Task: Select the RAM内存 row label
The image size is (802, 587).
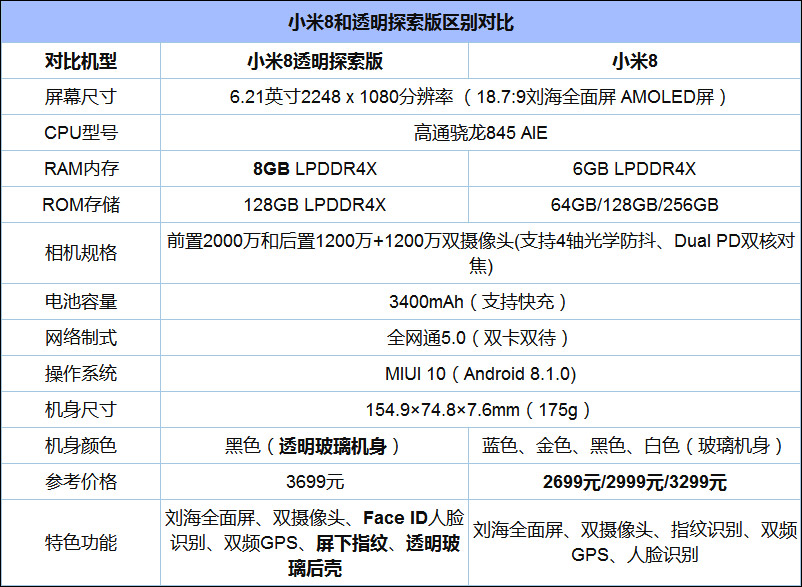Action: [x=81, y=169]
